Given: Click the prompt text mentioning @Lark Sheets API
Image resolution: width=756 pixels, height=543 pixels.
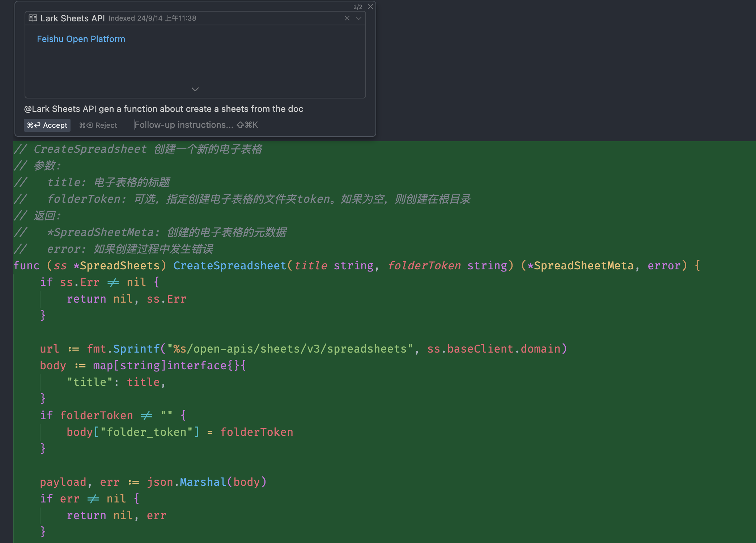Looking at the screenshot, I should pyautogui.click(x=163, y=109).
